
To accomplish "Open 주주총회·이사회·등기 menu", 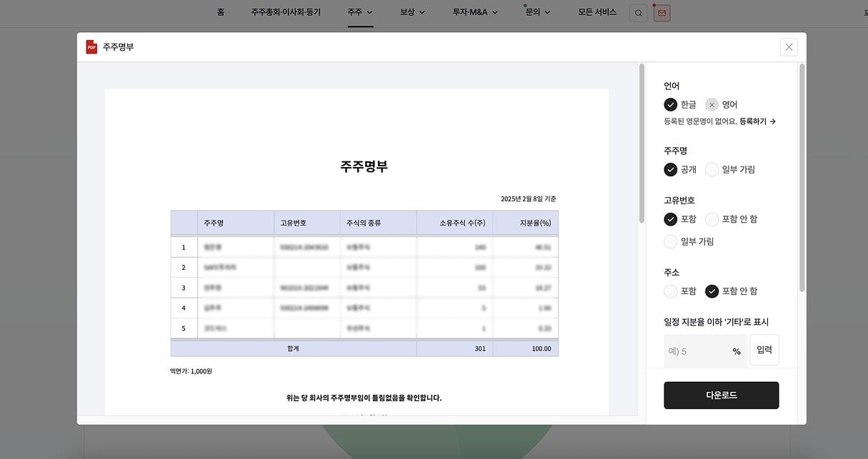I will (x=286, y=12).
